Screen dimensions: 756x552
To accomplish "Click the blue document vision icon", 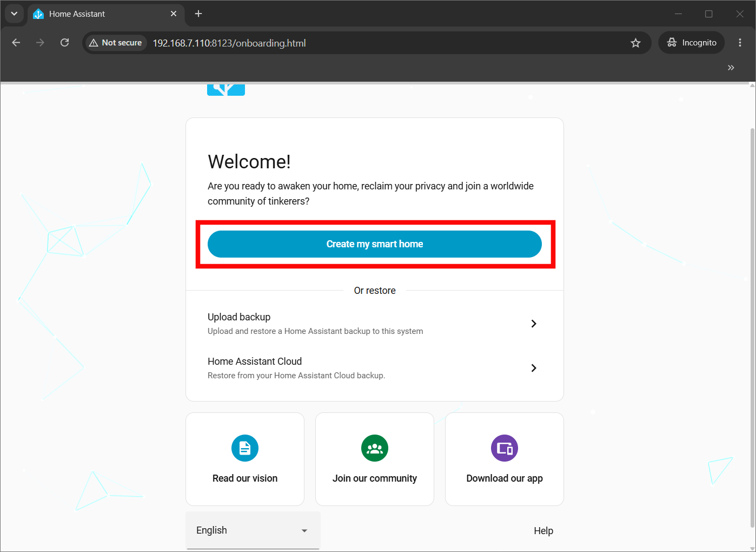I will pos(245,448).
